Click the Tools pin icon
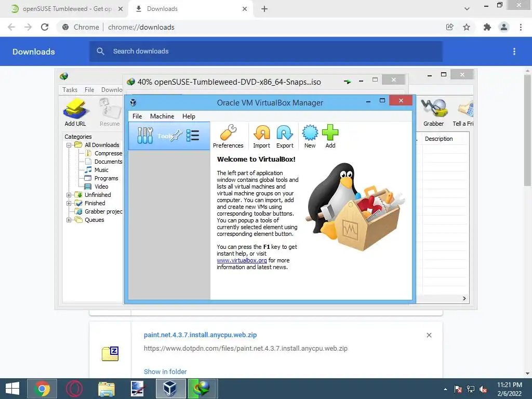 click(177, 136)
